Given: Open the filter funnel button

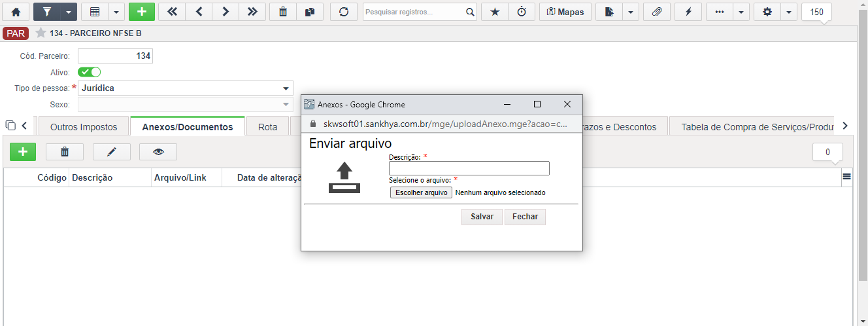Looking at the screenshot, I should (46, 12).
